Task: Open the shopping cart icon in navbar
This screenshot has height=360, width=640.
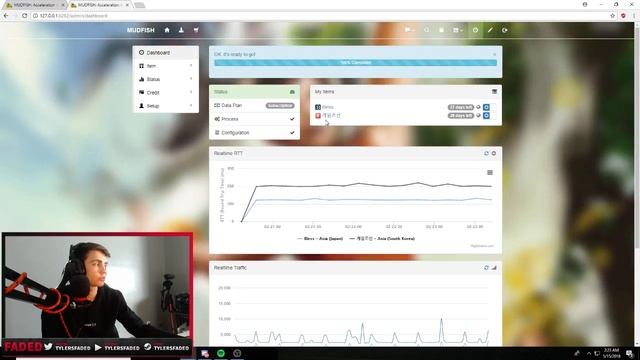Action: tap(196, 30)
